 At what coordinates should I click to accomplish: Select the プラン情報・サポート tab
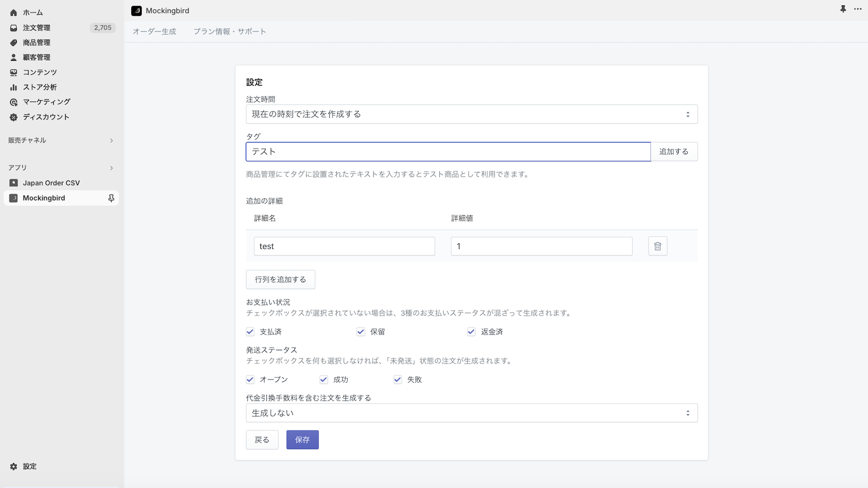229,31
